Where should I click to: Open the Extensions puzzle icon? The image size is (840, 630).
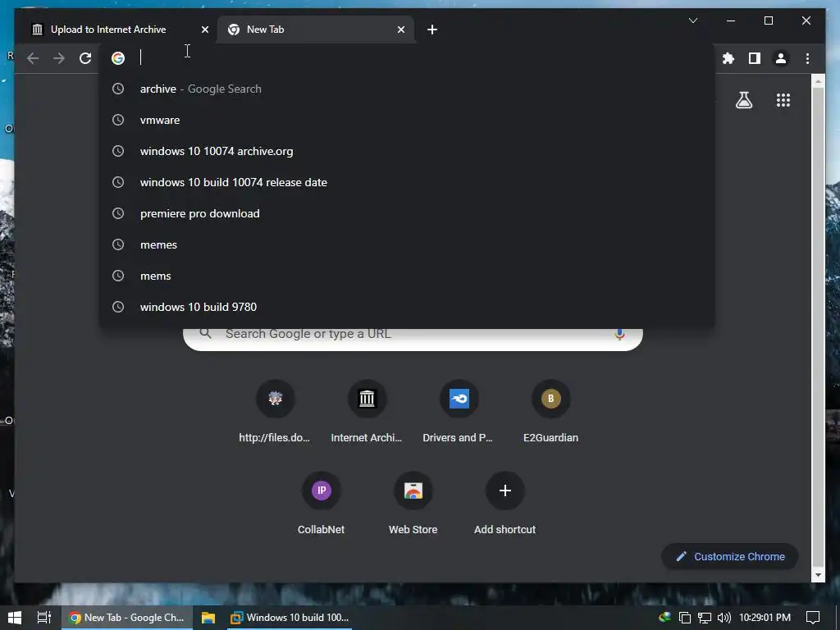(x=728, y=58)
